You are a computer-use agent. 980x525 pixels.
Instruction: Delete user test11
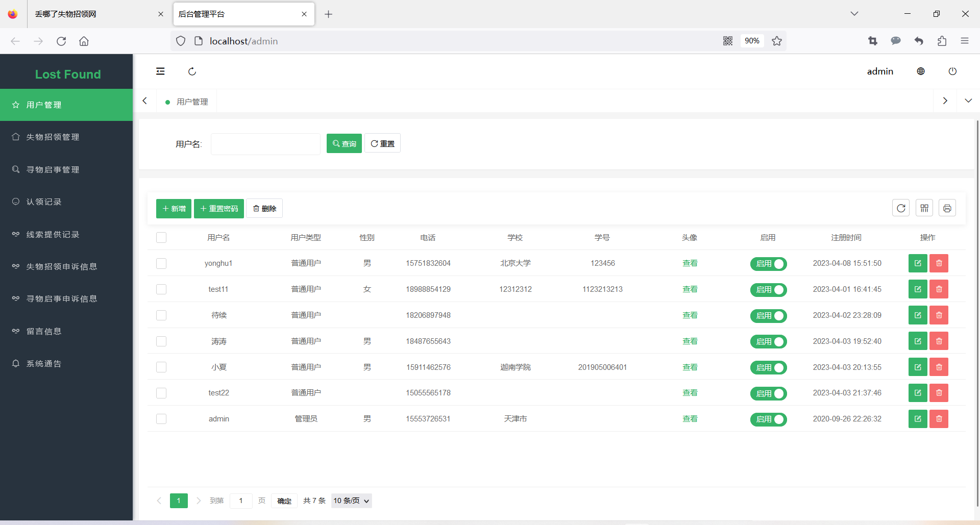pyautogui.click(x=939, y=289)
